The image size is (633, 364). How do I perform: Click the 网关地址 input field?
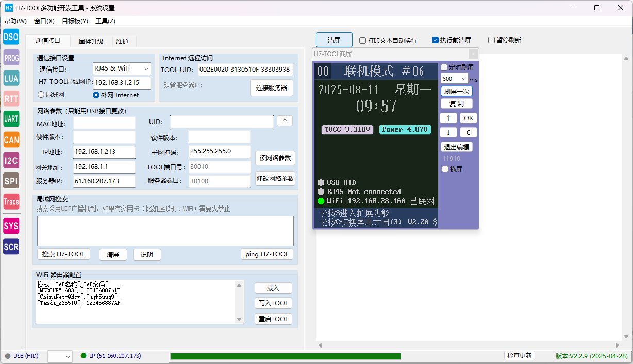(x=104, y=167)
